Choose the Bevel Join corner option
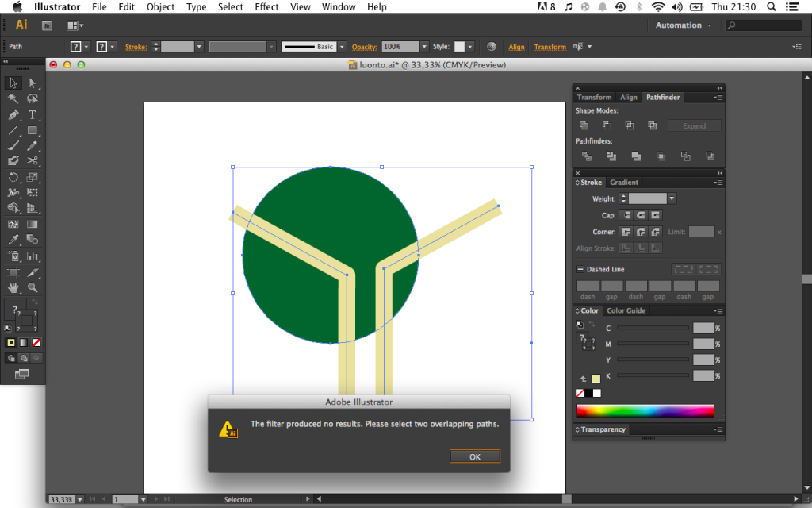 click(x=655, y=232)
